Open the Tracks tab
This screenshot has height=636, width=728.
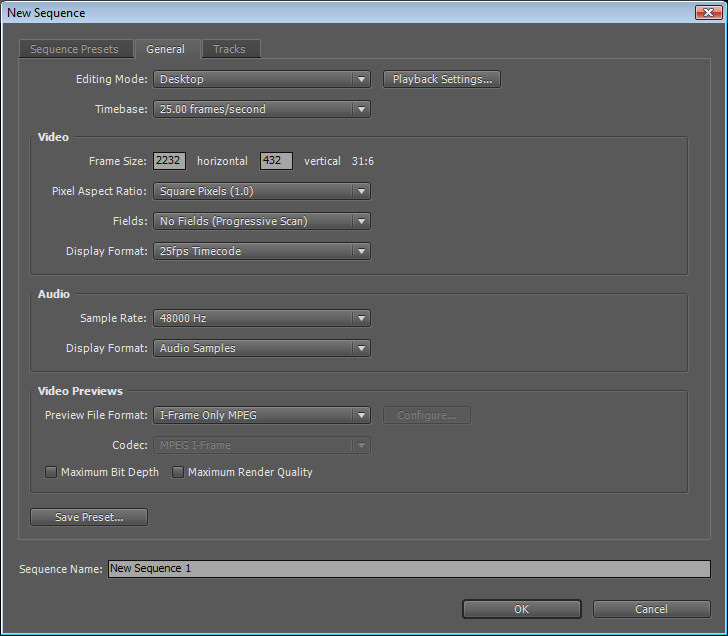229,49
